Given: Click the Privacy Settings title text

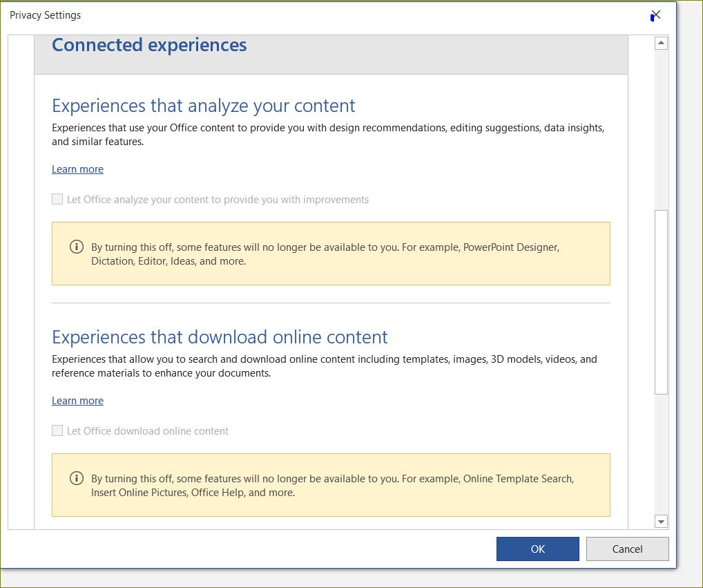Looking at the screenshot, I should click(x=46, y=15).
